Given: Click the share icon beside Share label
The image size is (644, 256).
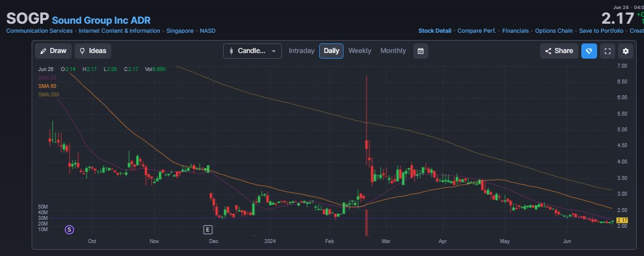Looking at the screenshot, I should (548, 51).
